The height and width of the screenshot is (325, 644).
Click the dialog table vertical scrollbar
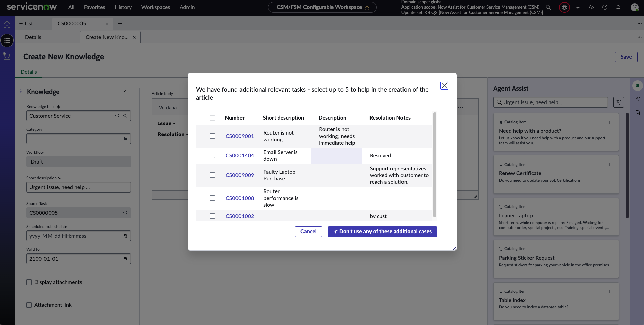435,165
